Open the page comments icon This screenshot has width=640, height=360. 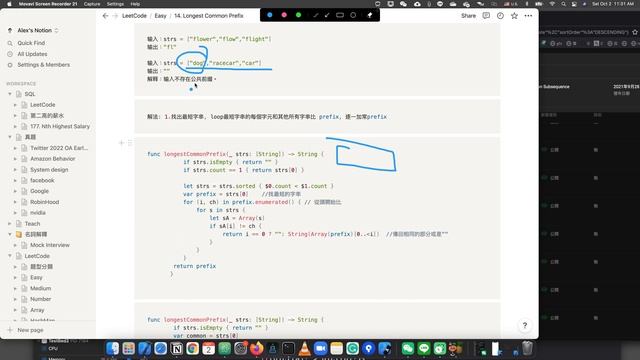(486, 16)
